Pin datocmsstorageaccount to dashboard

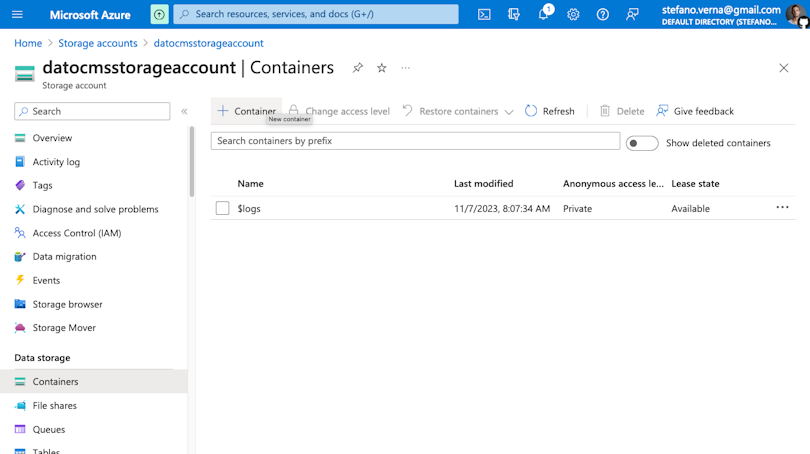click(357, 68)
